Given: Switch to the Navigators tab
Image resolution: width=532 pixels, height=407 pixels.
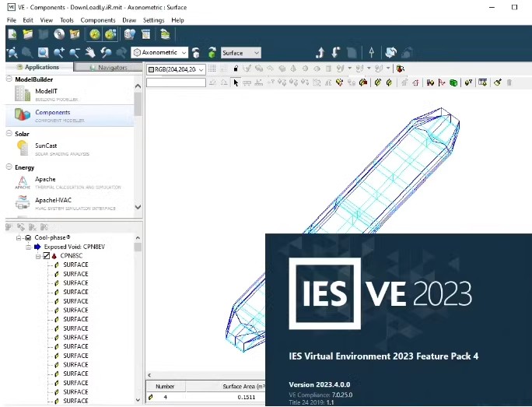Looking at the screenshot, I should [108, 67].
